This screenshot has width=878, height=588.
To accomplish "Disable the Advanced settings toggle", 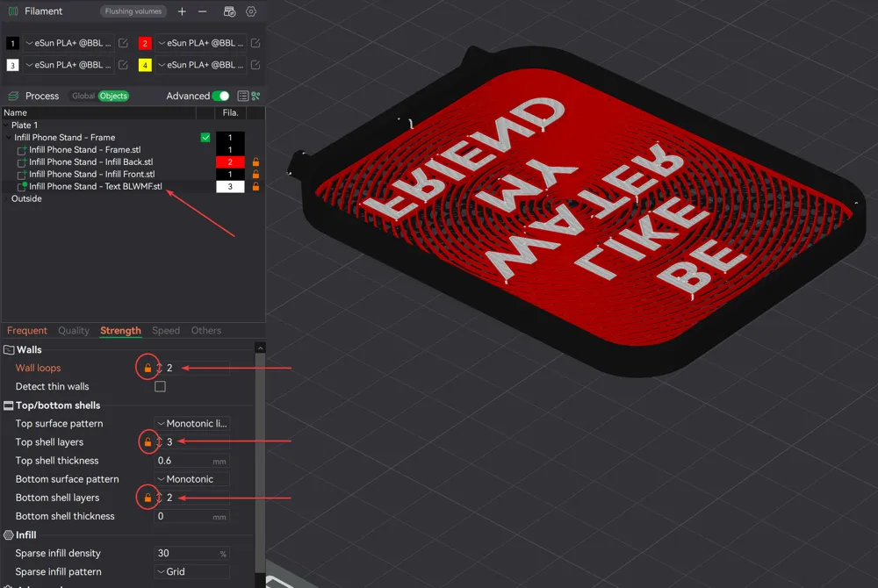I will 220,96.
